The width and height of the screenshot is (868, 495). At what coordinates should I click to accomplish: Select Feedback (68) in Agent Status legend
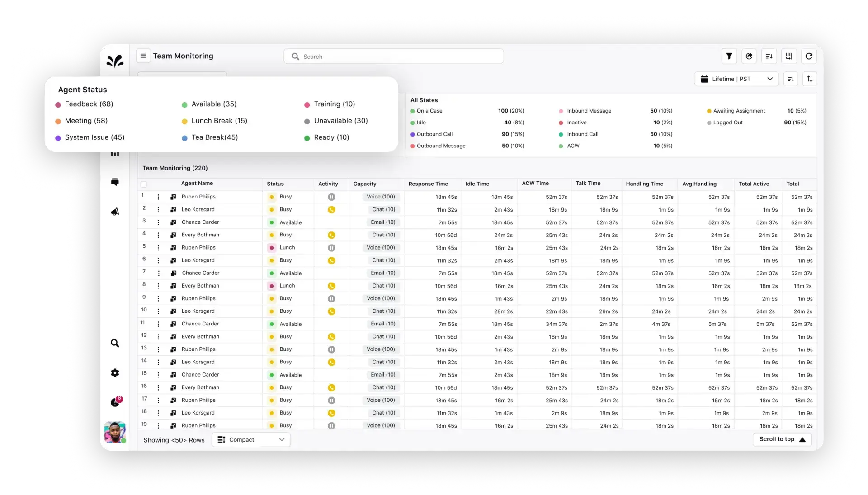pos(89,104)
